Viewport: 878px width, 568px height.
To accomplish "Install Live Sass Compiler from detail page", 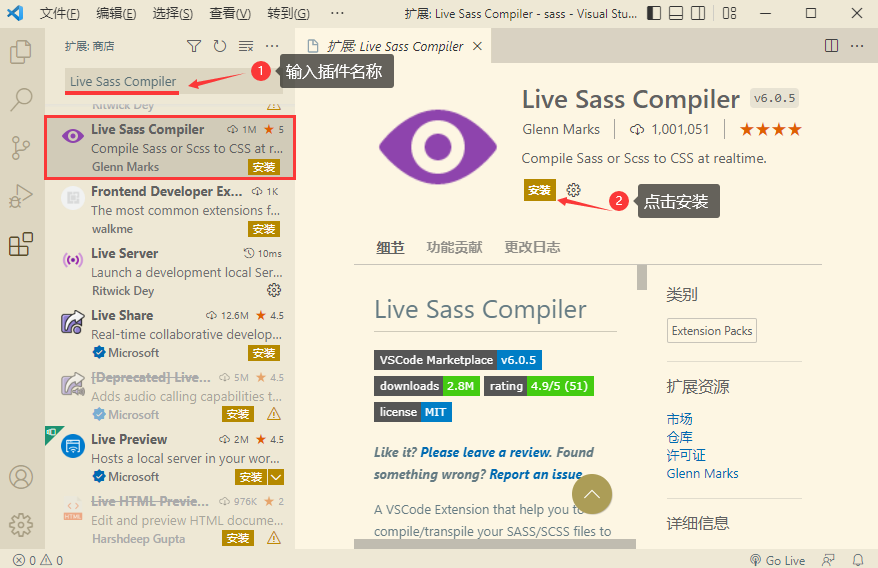I will click(x=539, y=190).
